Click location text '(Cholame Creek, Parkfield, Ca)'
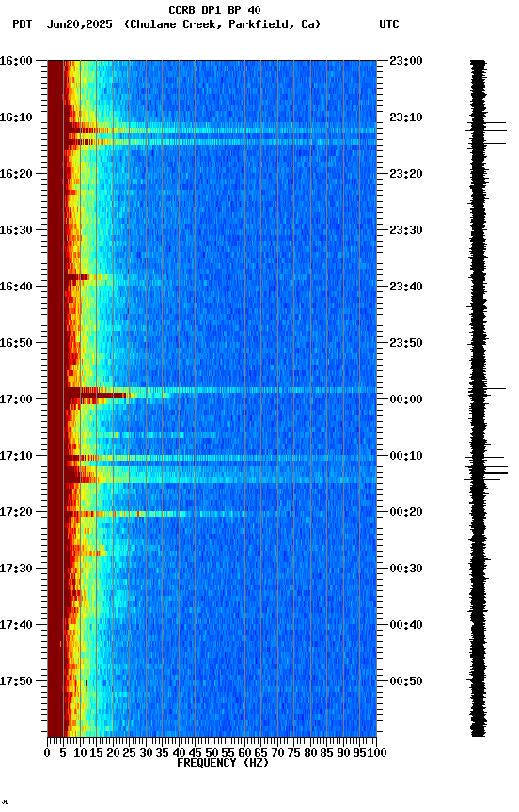Image resolution: width=519 pixels, height=812 pixels. click(222, 24)
